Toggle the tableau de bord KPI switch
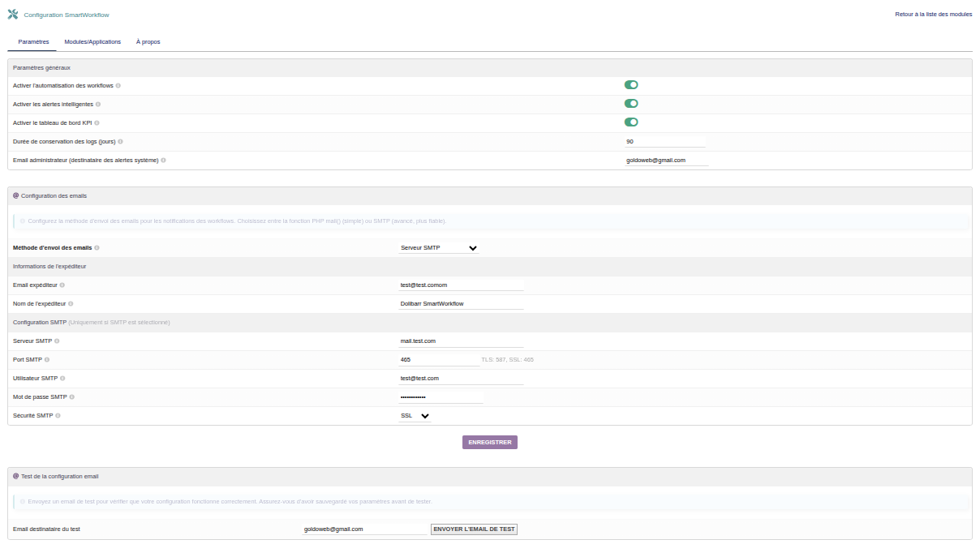Viewport: 980px width, 557px height. click(631, 122)
